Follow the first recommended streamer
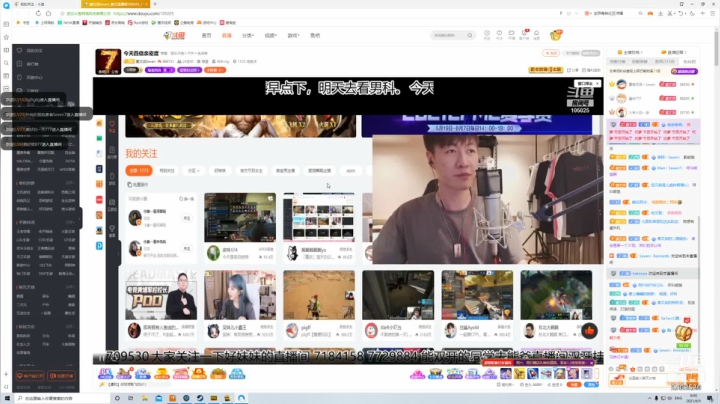The width and height of the screenshot is (720, 404). [187, 218]
